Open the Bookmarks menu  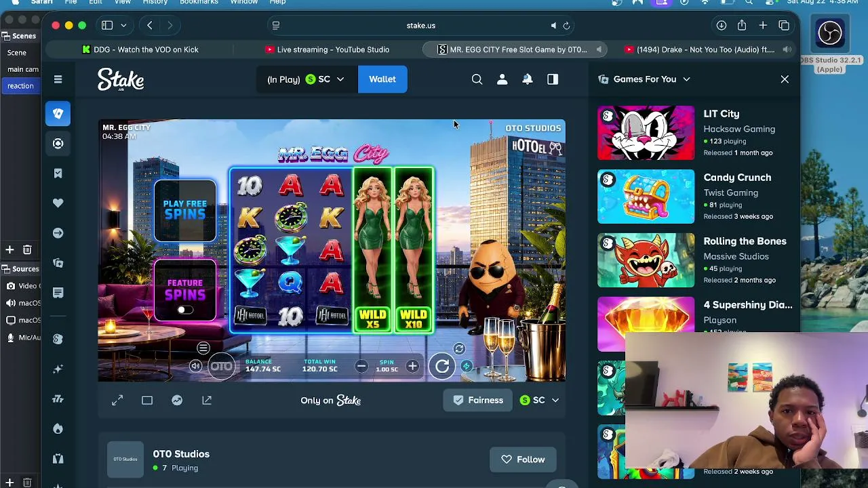click(199, 2)
